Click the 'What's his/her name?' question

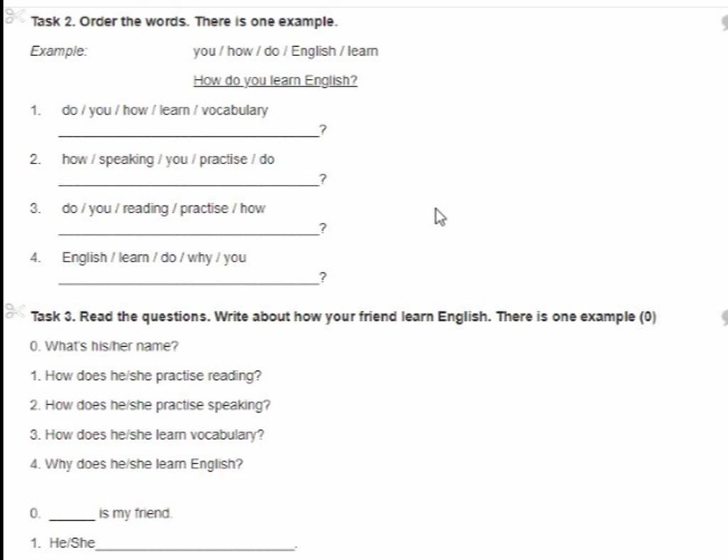click(104, 346)
